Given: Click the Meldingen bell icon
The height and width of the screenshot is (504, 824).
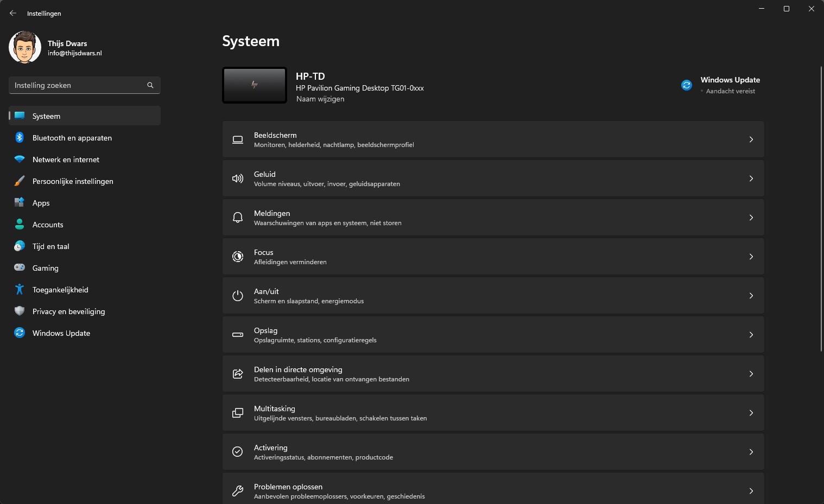Looking at the screenshot, I should [x=238, y=218].
